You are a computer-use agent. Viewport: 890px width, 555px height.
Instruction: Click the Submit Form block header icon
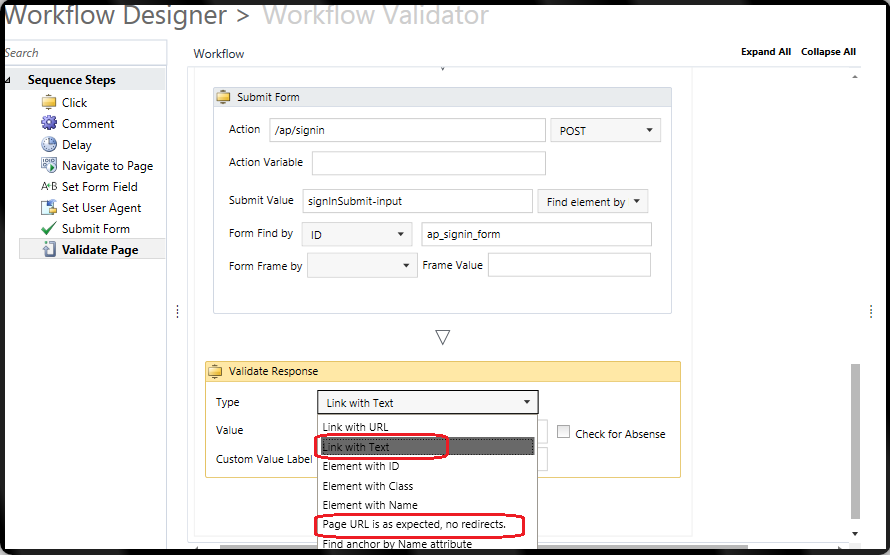pos(224,97)
